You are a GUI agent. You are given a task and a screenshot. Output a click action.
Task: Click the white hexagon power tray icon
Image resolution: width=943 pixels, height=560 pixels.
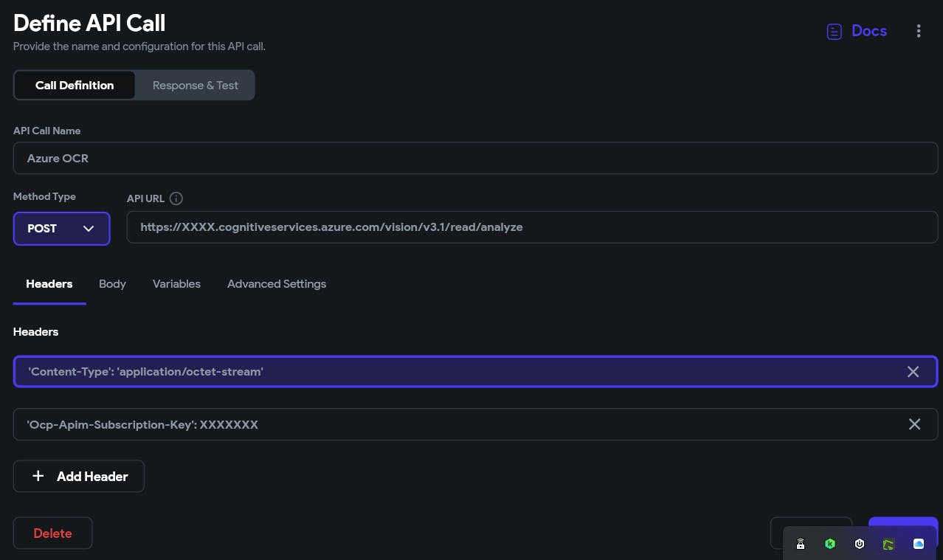pyautogui.click(x=860, y=545)
